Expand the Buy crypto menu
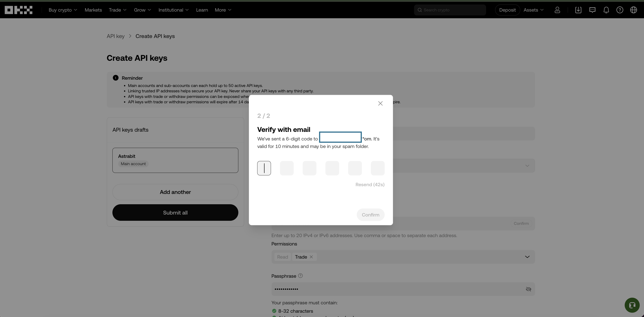644x317 pixels. (63, 10)
